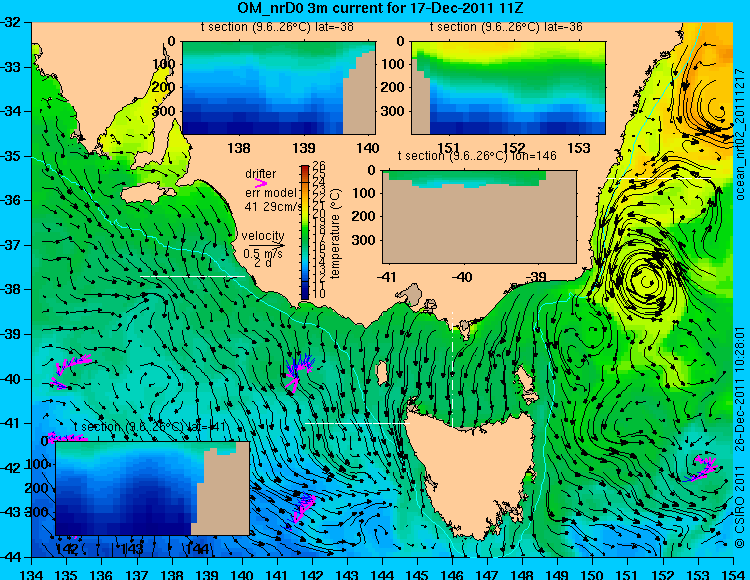
Task: Click the magenta drifter track near -42.2, 153.2
Action: coord(702,468)
